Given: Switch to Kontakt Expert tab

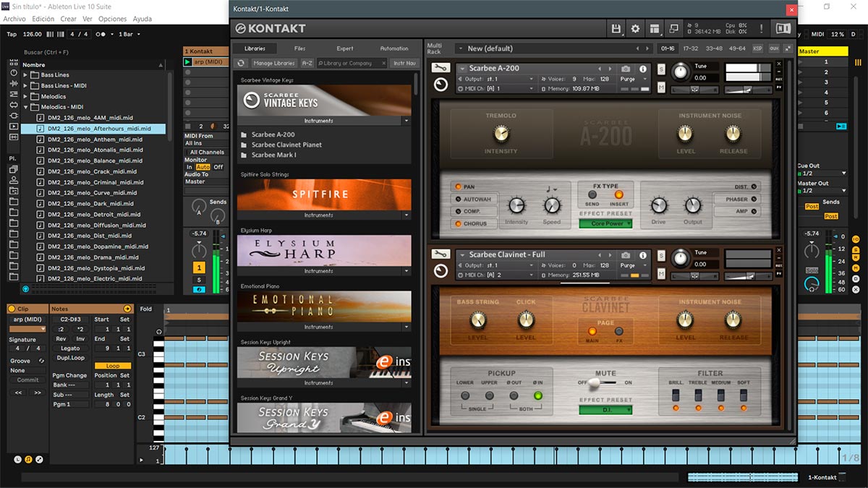Looking at the screenshot, I should [345, 48].
